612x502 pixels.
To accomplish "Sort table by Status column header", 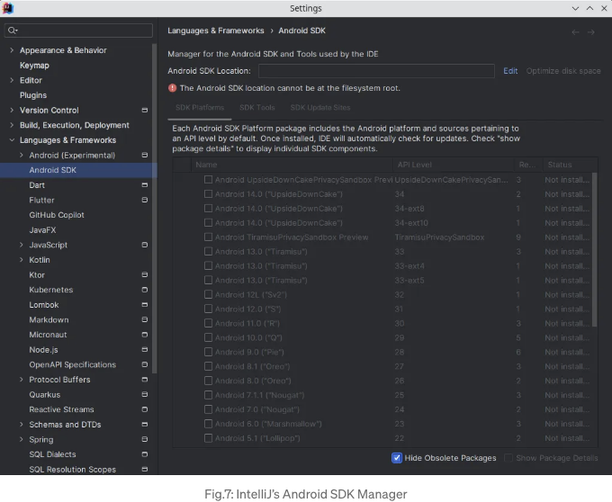I will (x=569, y=165).
